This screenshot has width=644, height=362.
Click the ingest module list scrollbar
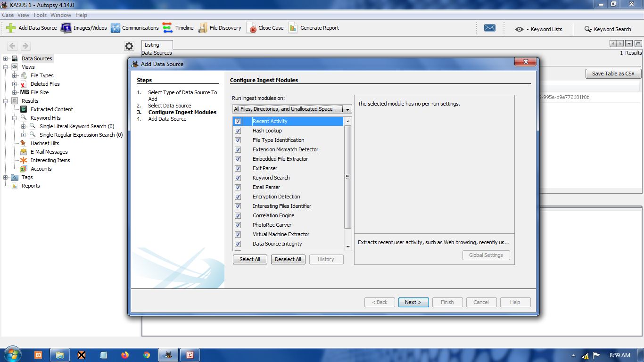tap(348, 177)
